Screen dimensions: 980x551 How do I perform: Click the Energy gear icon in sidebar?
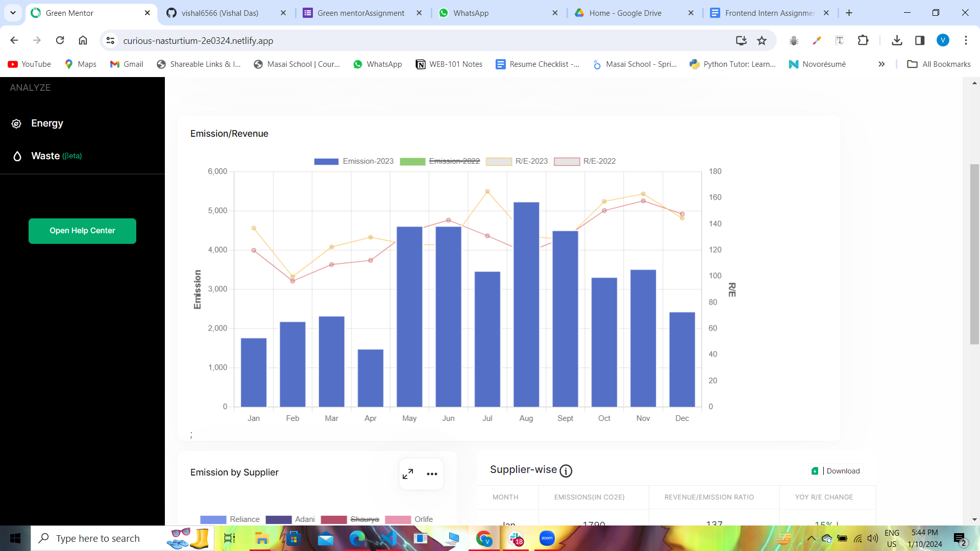point(16,123)
